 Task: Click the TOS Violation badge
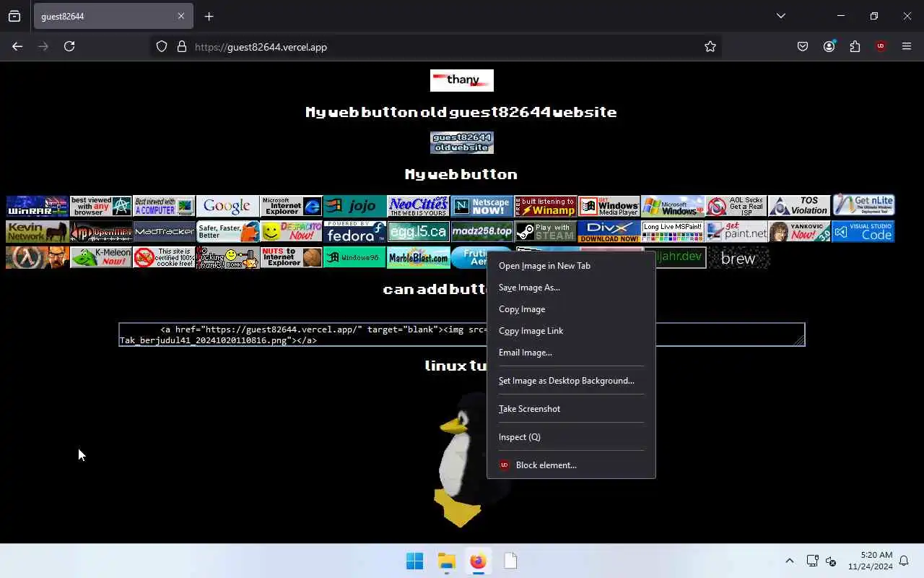[799, 206]
